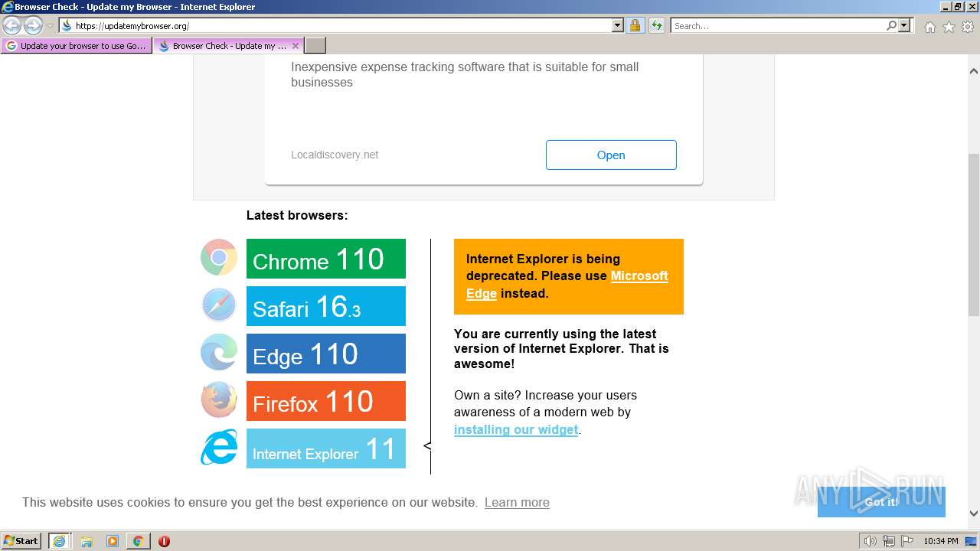Click the show desktop tray icon
Image resolution: width=980 pixels, height=551 pixels.
click(971, 541)
